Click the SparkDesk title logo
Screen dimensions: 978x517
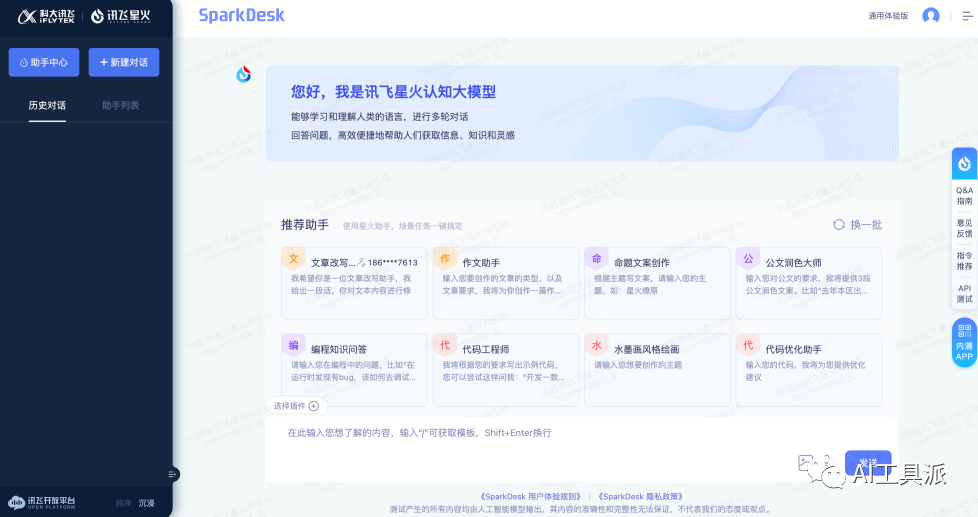[x=241, y=16]
